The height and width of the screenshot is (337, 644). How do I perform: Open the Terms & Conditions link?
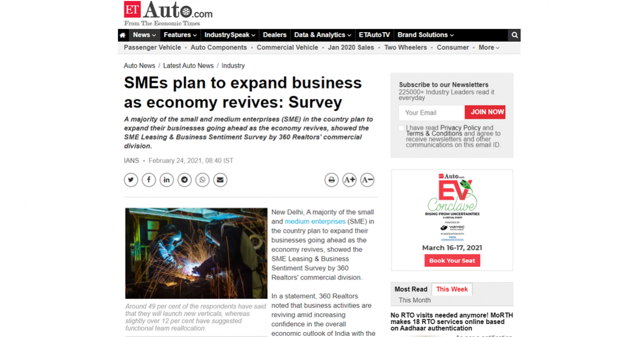point(434,134)
